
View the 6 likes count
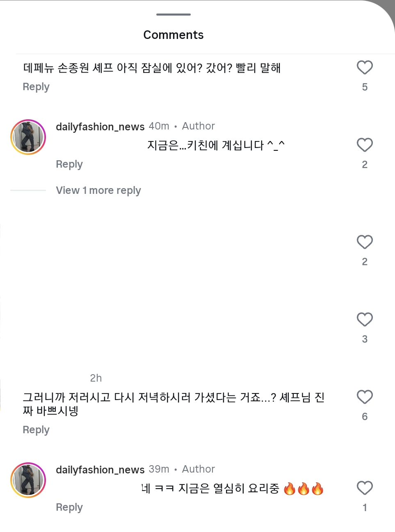point(365,416)
